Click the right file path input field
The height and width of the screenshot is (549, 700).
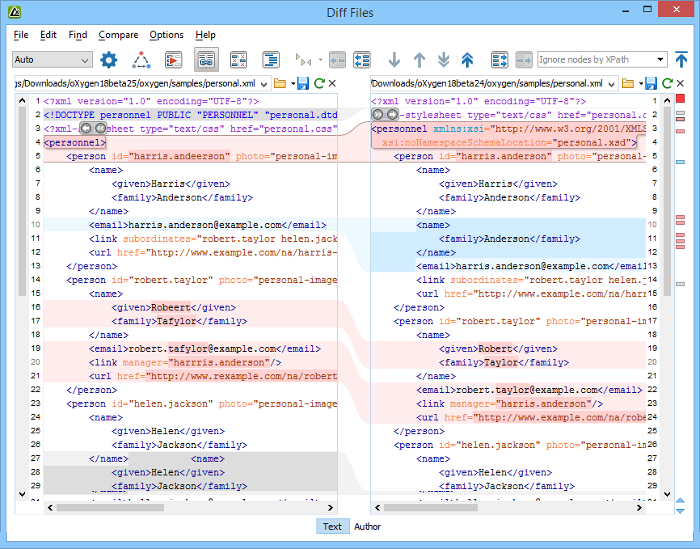(x=490, y=84)
